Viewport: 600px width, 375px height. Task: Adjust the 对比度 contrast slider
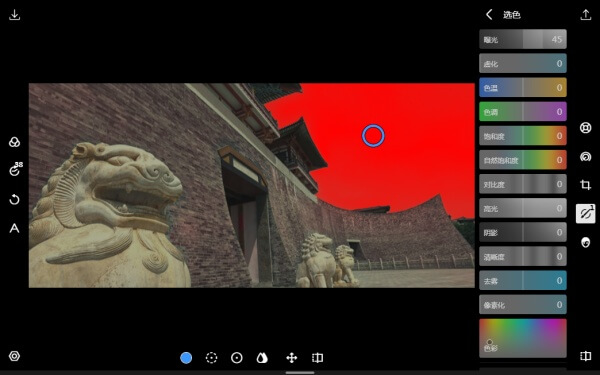[523, 184]
